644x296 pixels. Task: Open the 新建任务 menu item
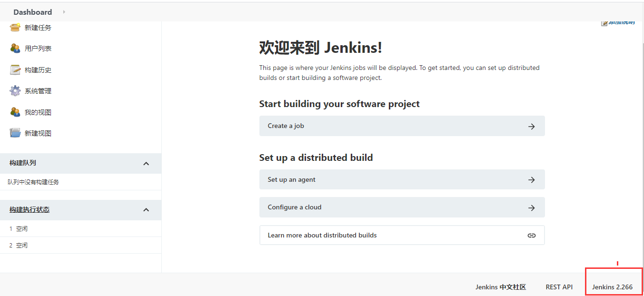click(x=38, y=28)
